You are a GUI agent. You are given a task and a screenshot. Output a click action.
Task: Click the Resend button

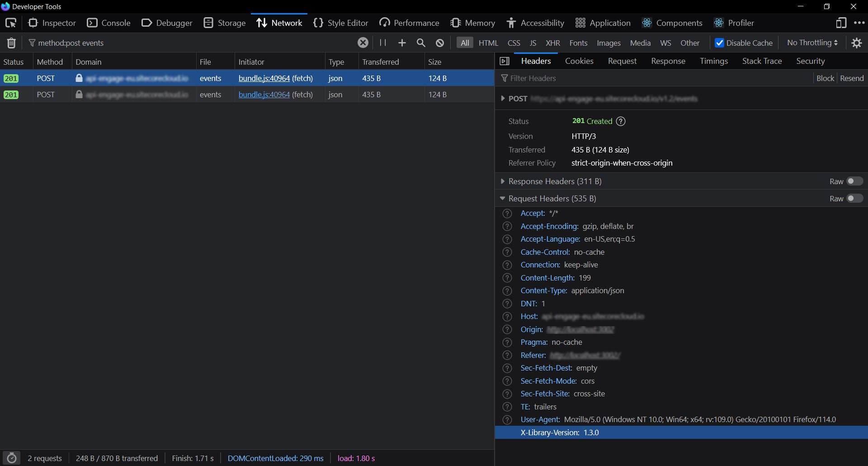click(852, 78)
